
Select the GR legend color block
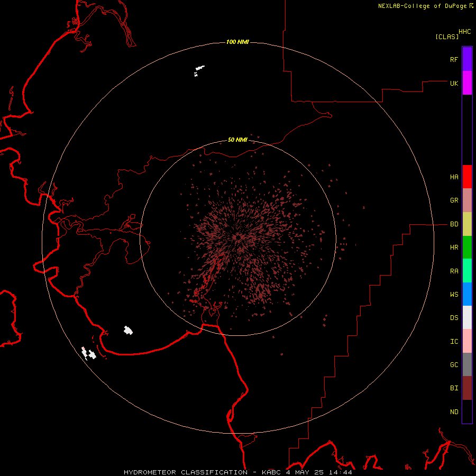pos(467,200)
